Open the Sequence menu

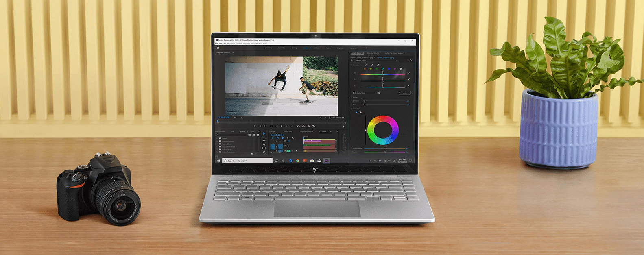pyautogui.click(x=231, y=44)
